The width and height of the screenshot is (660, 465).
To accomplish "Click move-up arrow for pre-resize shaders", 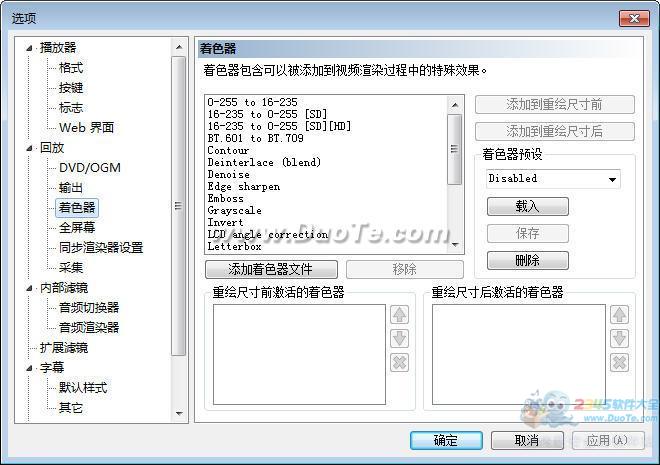I will pos(400,315).
